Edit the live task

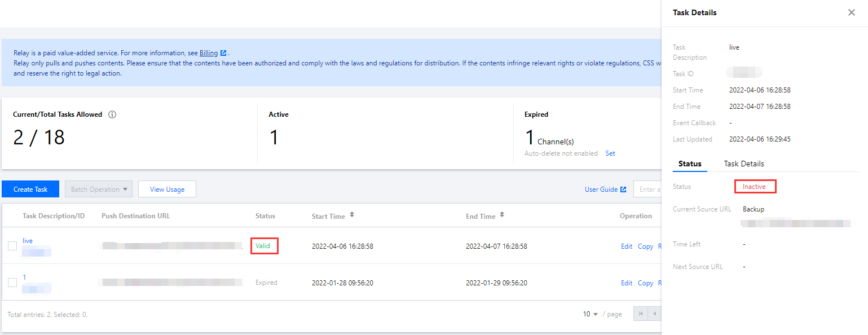[627, 246]
